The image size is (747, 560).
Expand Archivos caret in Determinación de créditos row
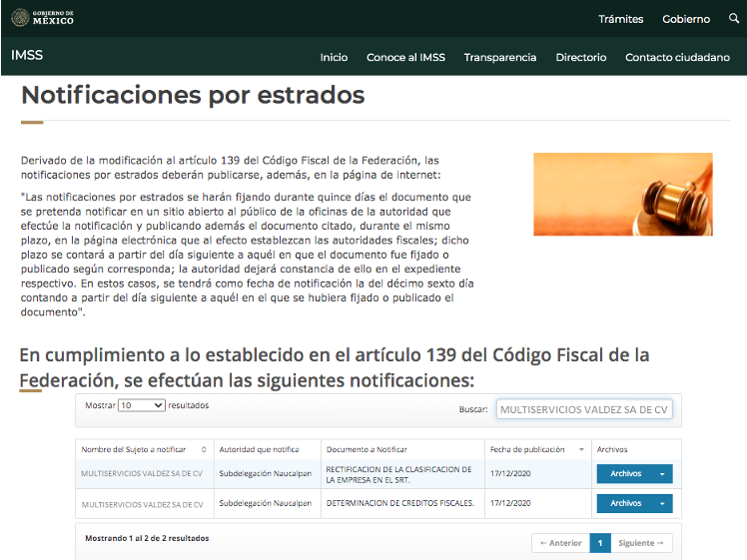[x=663, y=503]
